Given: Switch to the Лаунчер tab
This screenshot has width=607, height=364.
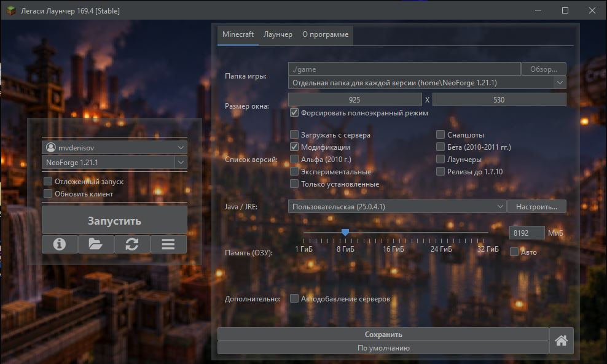Looking at the screenshot, I should [278, 34].
